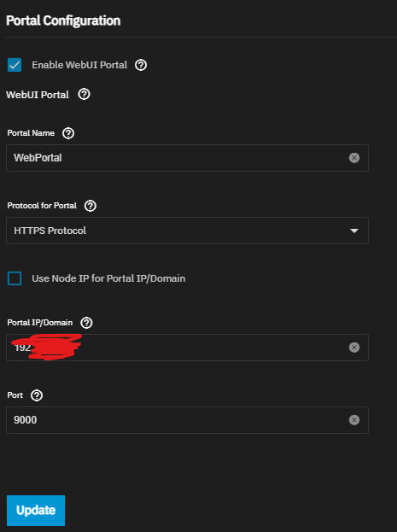The height and width of the screenshot is (532, 397).
Task: Click the Use Node IP for Portal label text
Action: [x=108, y=278]
